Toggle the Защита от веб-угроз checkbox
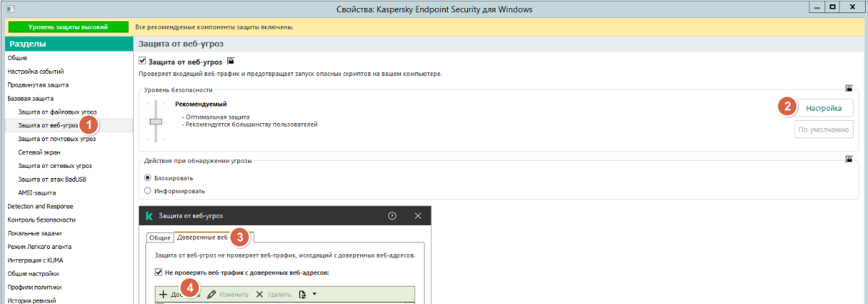 (x=142, y=62)
